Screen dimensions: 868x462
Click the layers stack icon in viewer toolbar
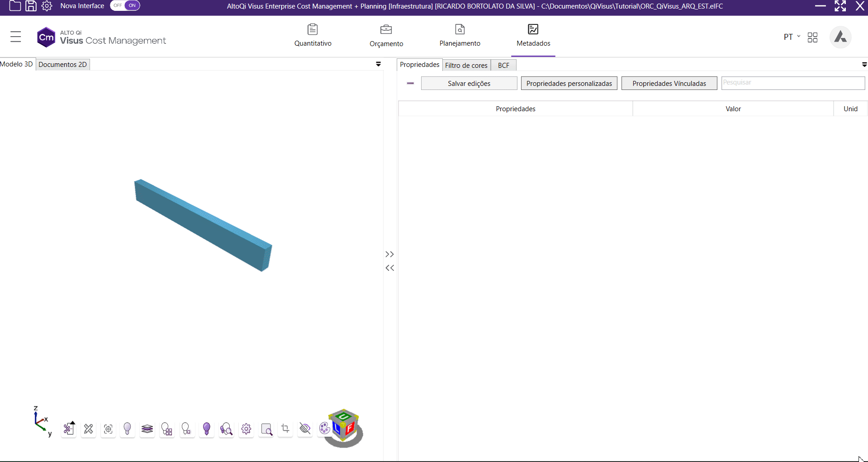[147, 429]
